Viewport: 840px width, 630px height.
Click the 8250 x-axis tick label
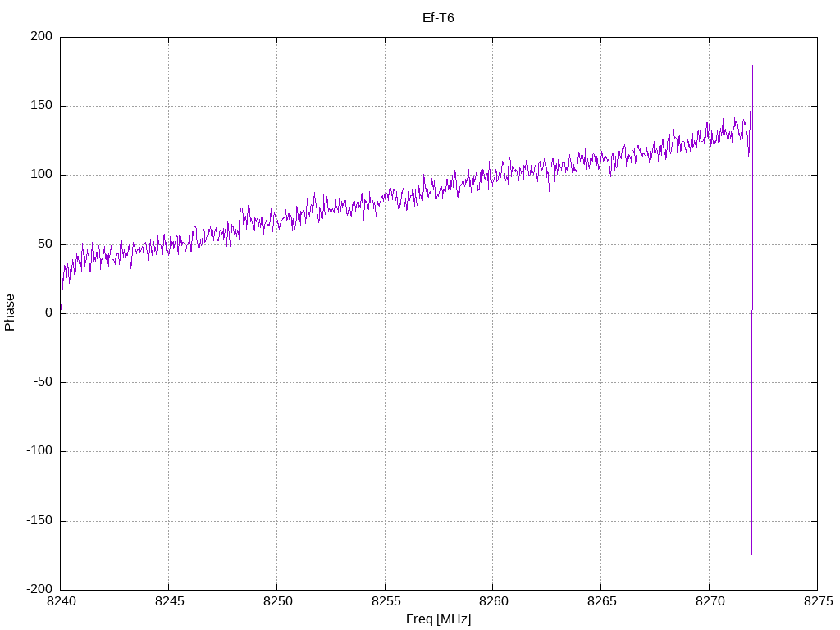(x=276, y=603)
